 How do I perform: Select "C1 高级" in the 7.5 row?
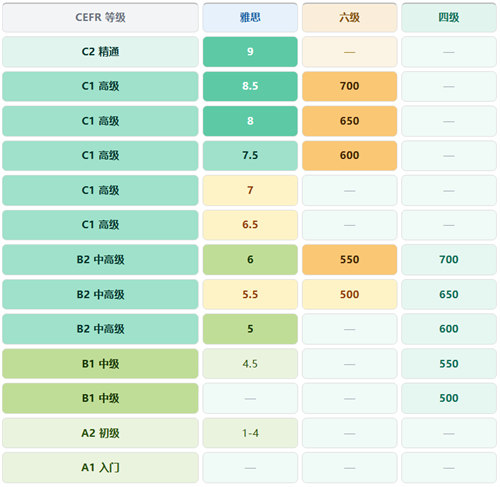100,156
